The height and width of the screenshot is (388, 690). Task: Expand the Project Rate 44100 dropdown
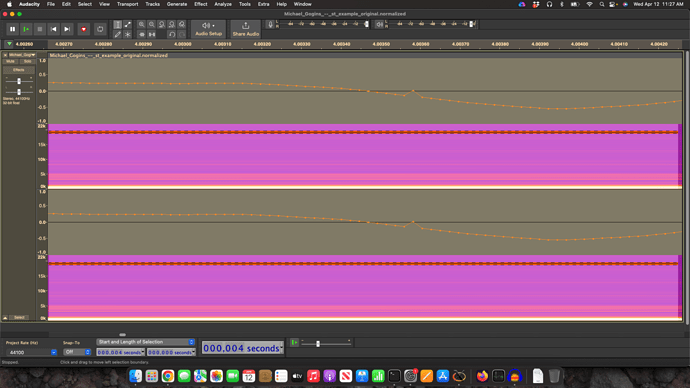click(x=54, y=352)
